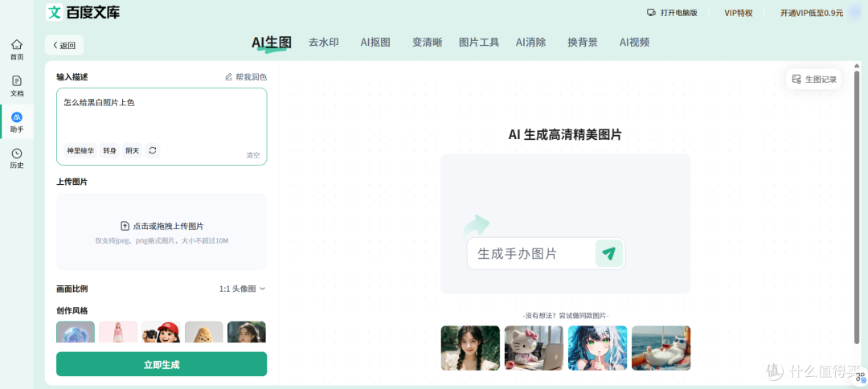868x389 pixels.
Task: Click into the 输入描述 text box
Action: point(162,127)
